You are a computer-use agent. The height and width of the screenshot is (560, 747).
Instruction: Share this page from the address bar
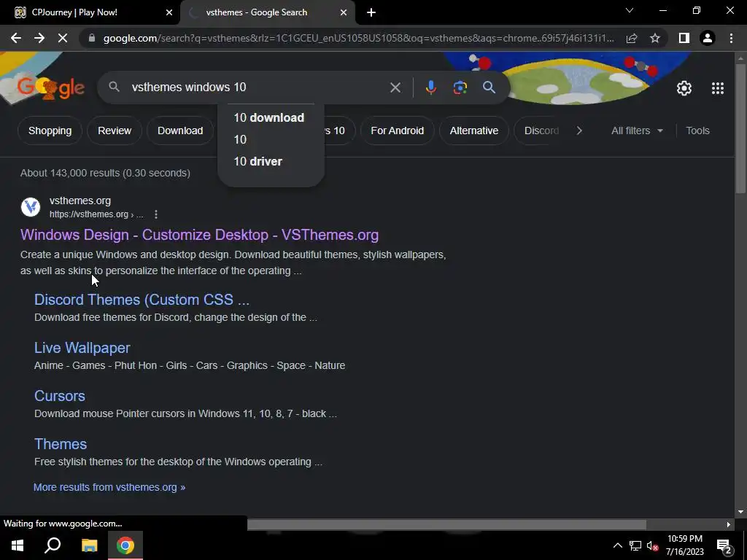[632, 38]
